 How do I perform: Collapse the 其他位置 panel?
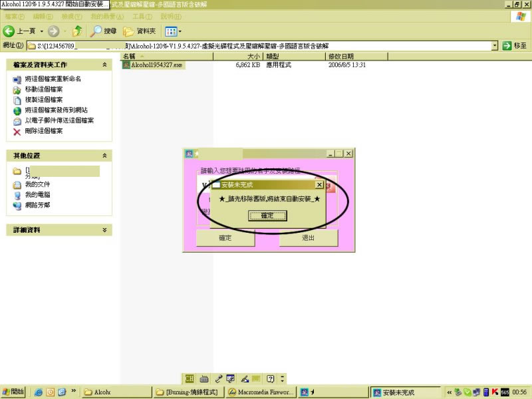click(x=104, y=156)
